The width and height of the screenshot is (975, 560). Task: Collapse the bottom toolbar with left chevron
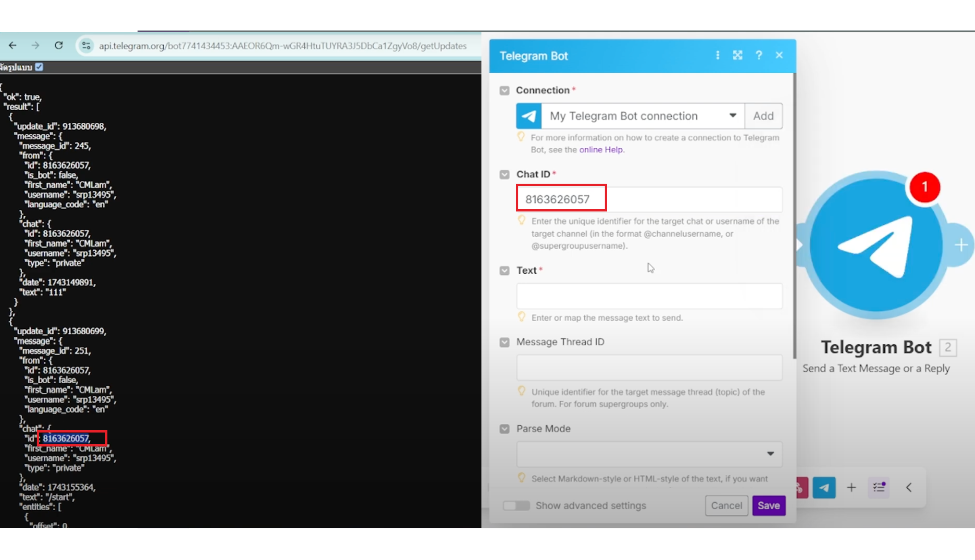909,488
